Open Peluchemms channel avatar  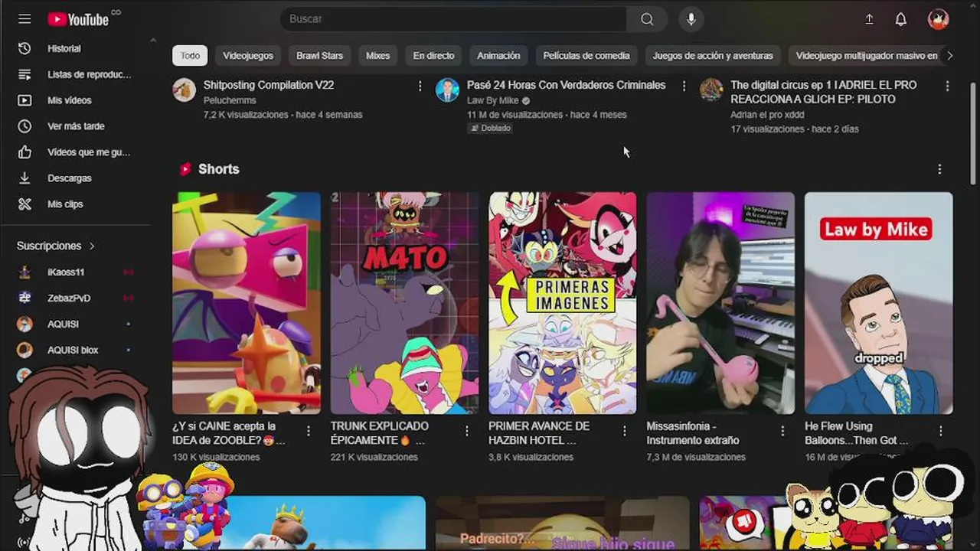click(x=184, y=90)
